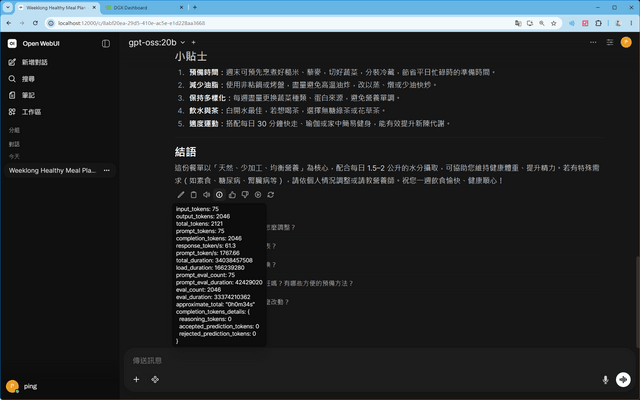Go forward with the browser forward arrow
This screenshot has width=640, height=400.
tap(22, 23)
